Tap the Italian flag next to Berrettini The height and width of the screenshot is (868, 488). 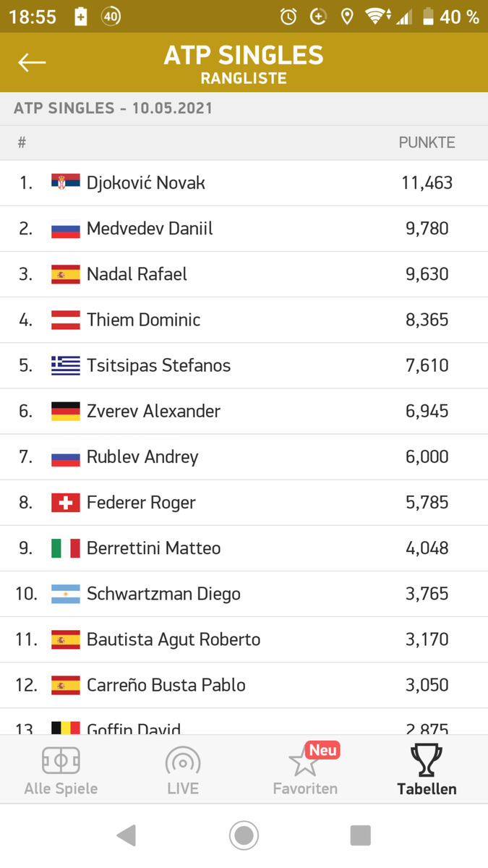(x=66, y=548)
